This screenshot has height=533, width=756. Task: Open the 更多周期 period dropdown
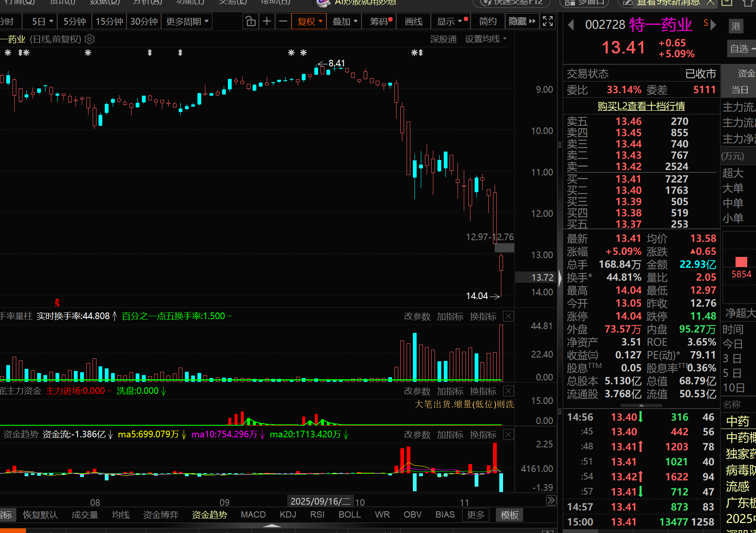point(187,21)
